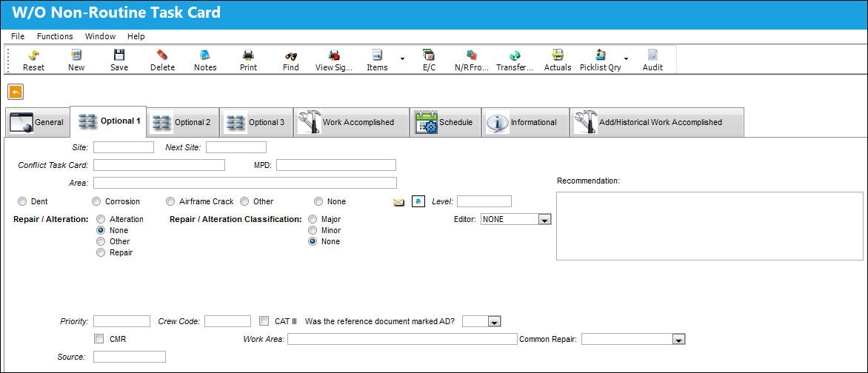Open the reference document marked AD dropdown
Screen dimensions: 868x373
click(495, 321)
